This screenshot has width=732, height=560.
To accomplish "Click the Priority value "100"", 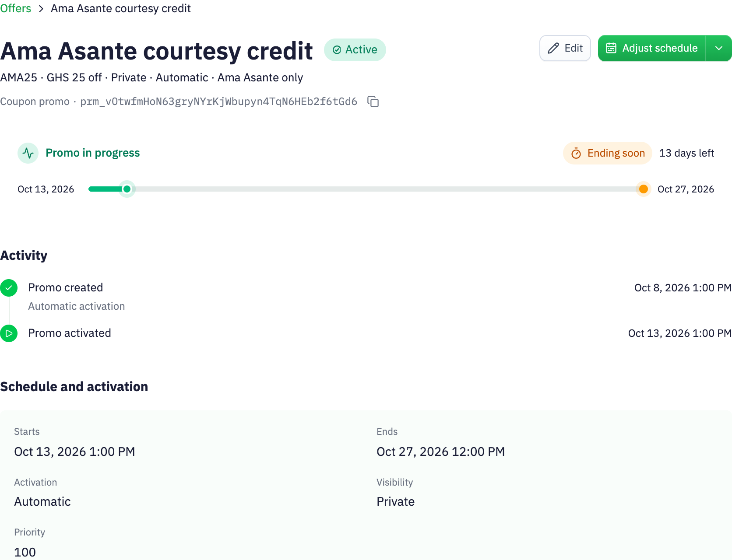I will tap(25, 552).
